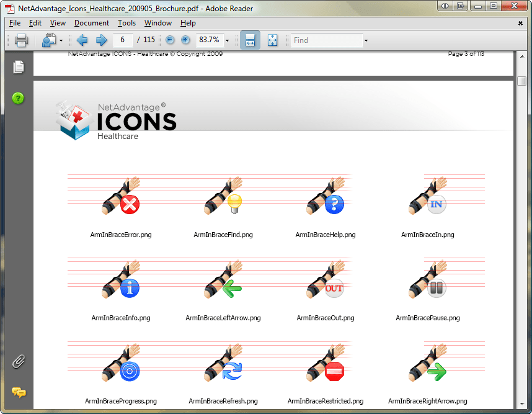Click the ArmInBraceOut icon image
This screenshot has height=414, width=532.
click(326, 279)
